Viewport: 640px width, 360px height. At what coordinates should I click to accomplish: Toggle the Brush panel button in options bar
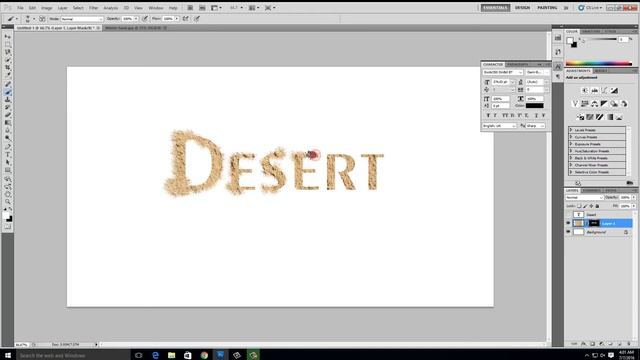tap(42, 19)
